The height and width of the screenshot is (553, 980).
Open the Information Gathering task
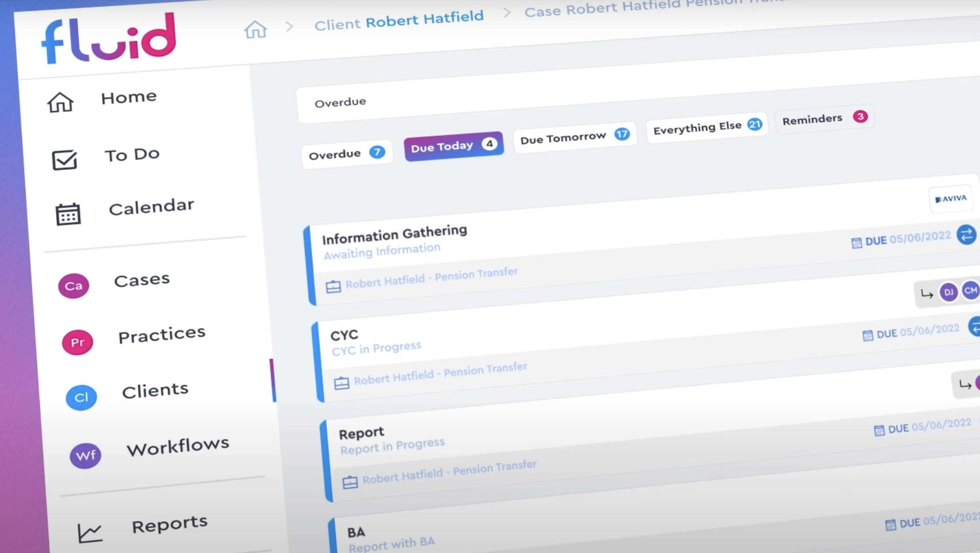click(394, 234)
